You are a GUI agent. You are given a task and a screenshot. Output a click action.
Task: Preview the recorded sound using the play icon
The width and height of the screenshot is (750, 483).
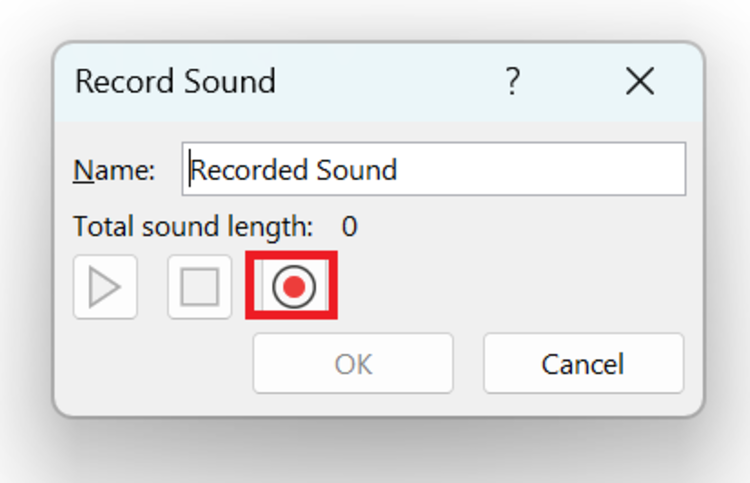click(x=105, y=287)
